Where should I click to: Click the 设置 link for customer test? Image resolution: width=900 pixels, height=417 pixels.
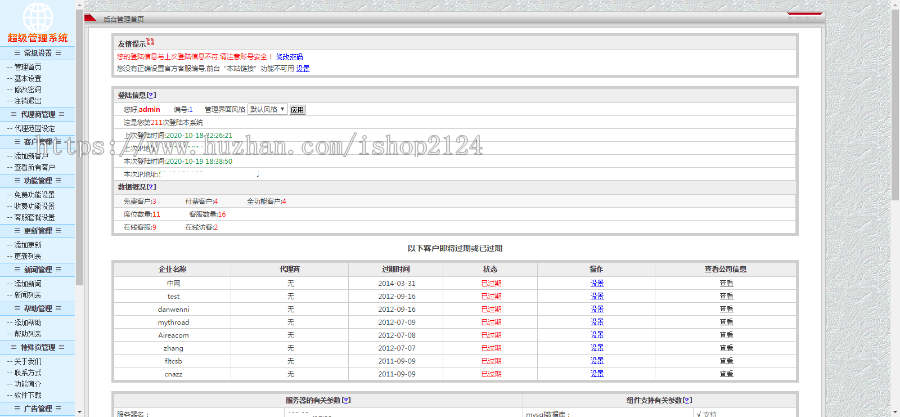[596, 297]
